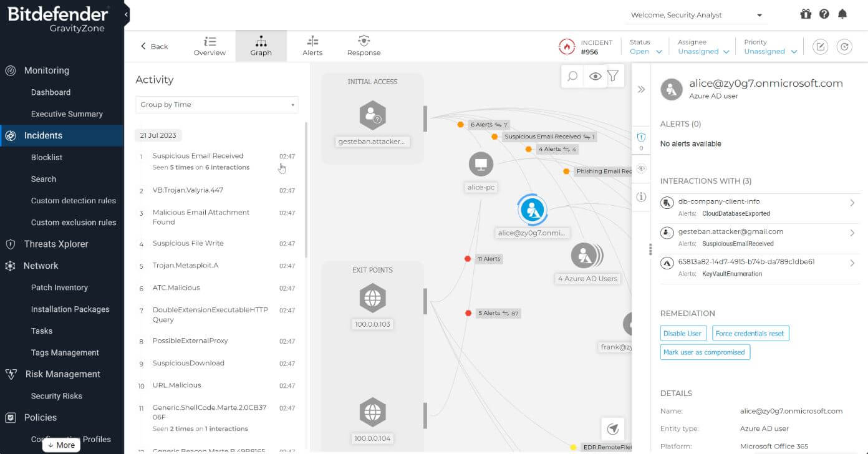The height and width of the screenshot is (454, 868).
Task: Click the notifications bell icon
Action: pos(842,14)
